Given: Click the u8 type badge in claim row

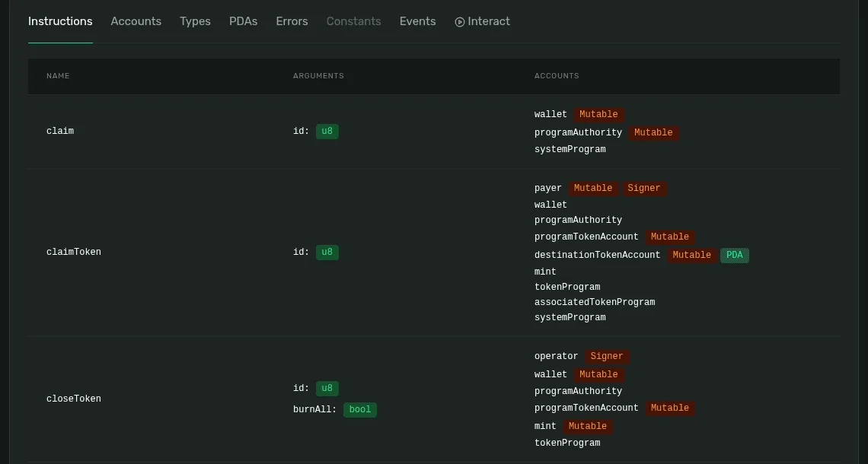Looking at the screenshot, I should click(x=327, y=131).
